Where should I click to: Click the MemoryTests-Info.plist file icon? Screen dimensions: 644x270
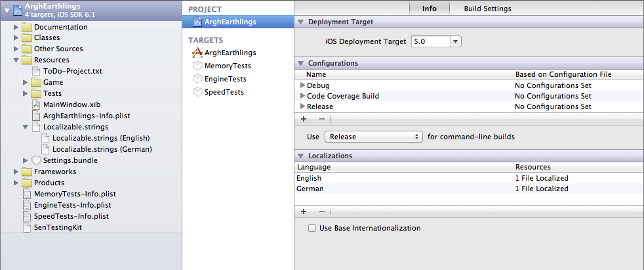(27, 194)
